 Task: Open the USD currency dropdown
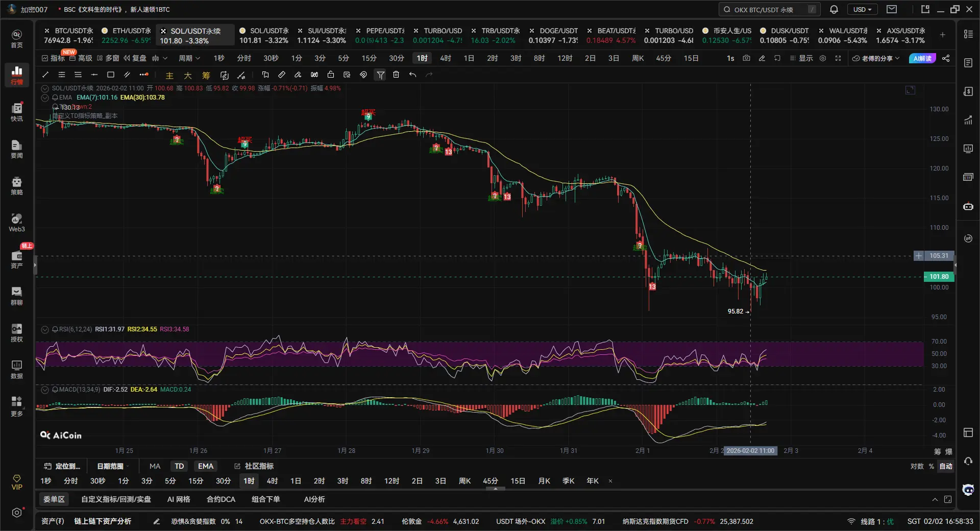click(x=862, y=9)
